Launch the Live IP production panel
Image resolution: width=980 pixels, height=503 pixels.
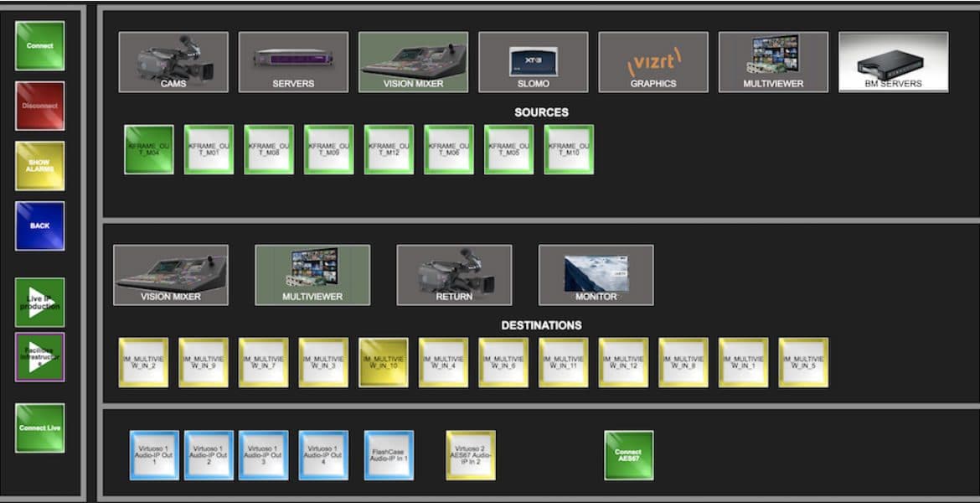coord(39,303)
